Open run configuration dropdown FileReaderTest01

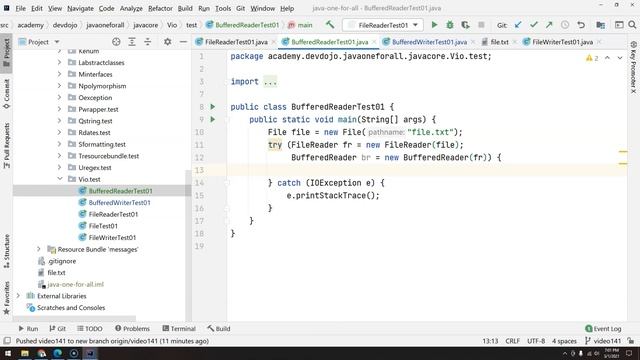(x=382, y=25)
